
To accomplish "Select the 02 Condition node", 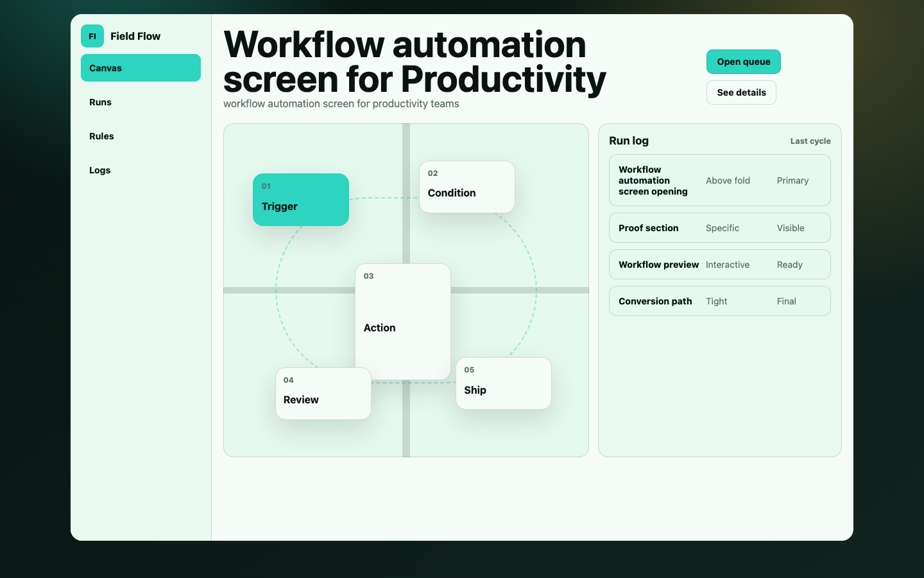I will 467,187.
